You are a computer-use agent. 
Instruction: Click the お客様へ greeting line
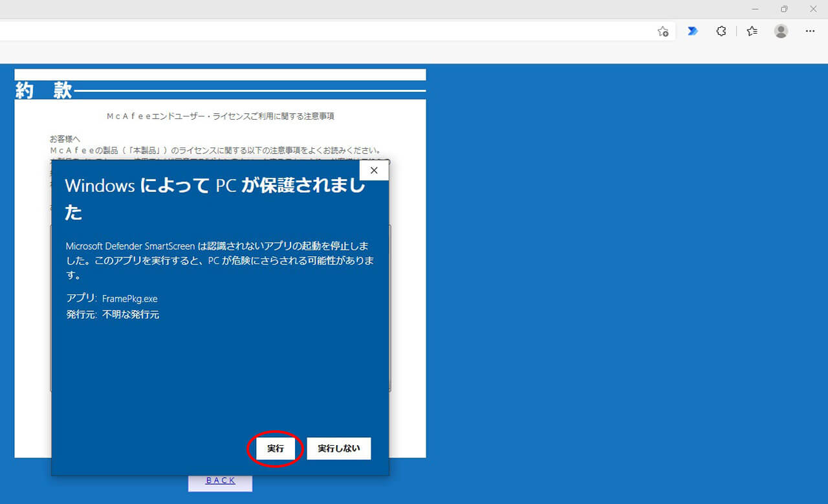tap(65, 139)
